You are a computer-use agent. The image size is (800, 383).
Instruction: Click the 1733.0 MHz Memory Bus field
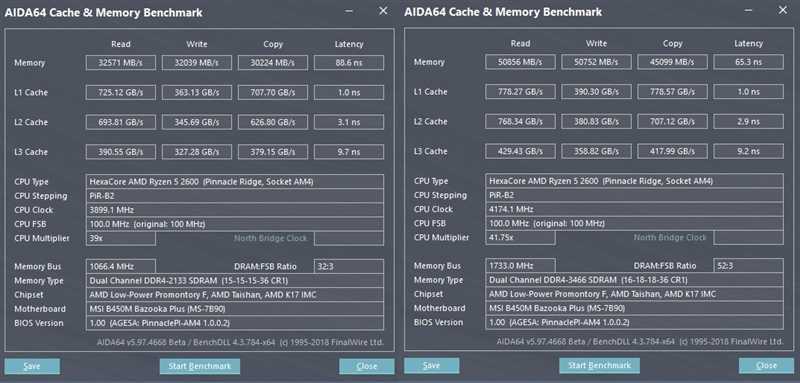pyautogui.click(x=520, y=266)
